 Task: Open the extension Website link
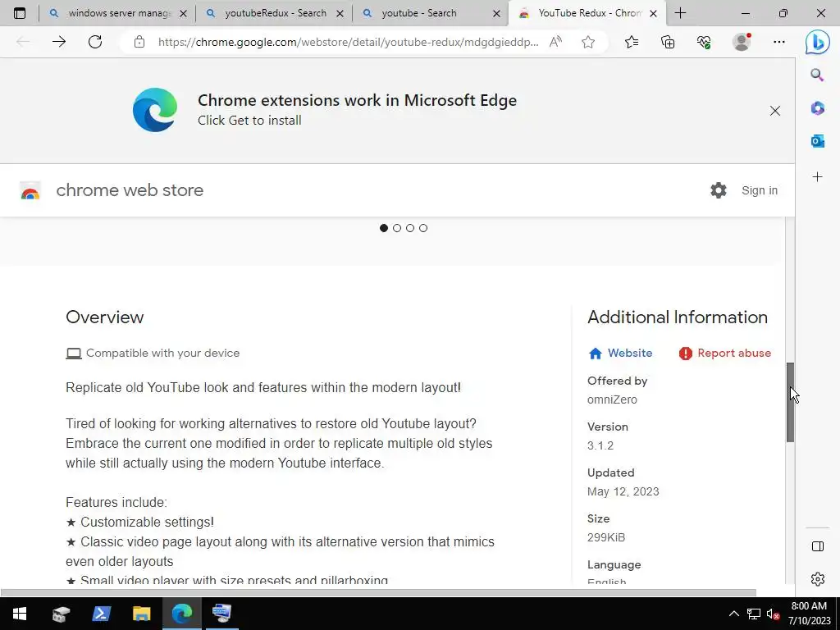click(x=620, y=353)
